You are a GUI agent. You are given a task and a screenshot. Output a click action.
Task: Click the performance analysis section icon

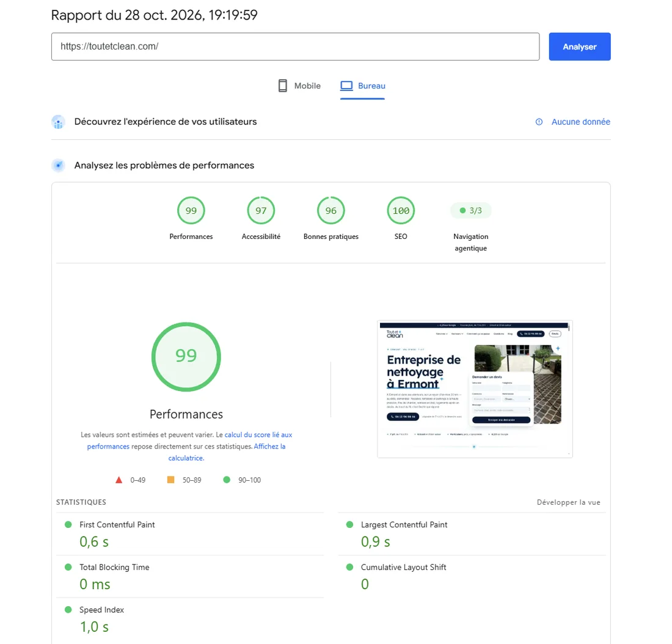[x=58, y=166]
